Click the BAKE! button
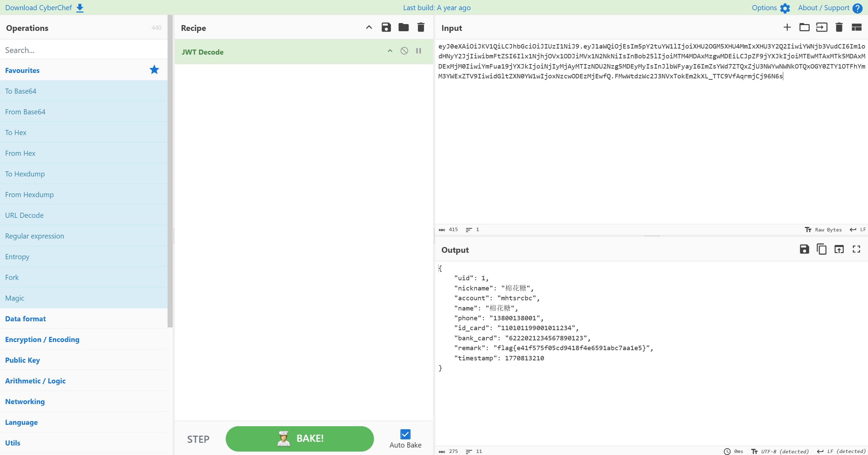The image size is (868, 455). coord(300,438)
